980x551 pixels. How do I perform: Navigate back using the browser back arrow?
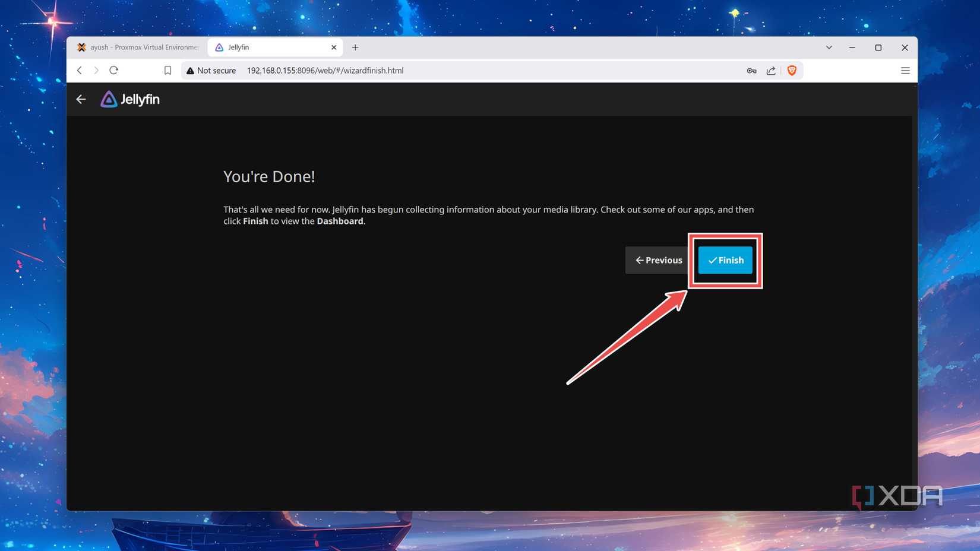80,70
